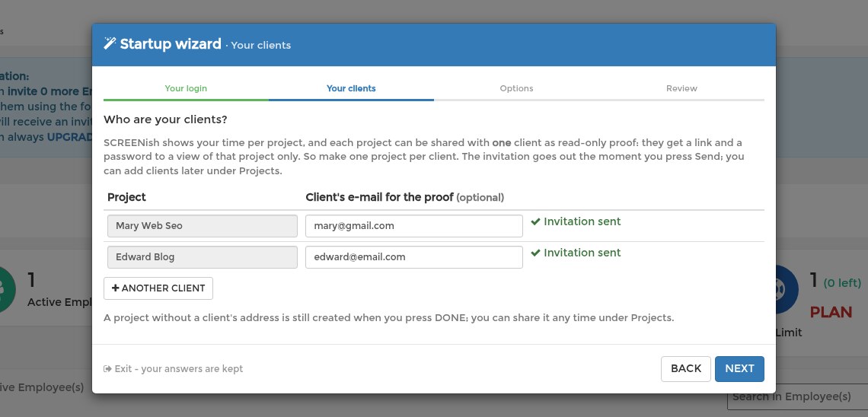Select the Your clients step tab
Viewport: 868px width, 417px height.
click(351, 88)
